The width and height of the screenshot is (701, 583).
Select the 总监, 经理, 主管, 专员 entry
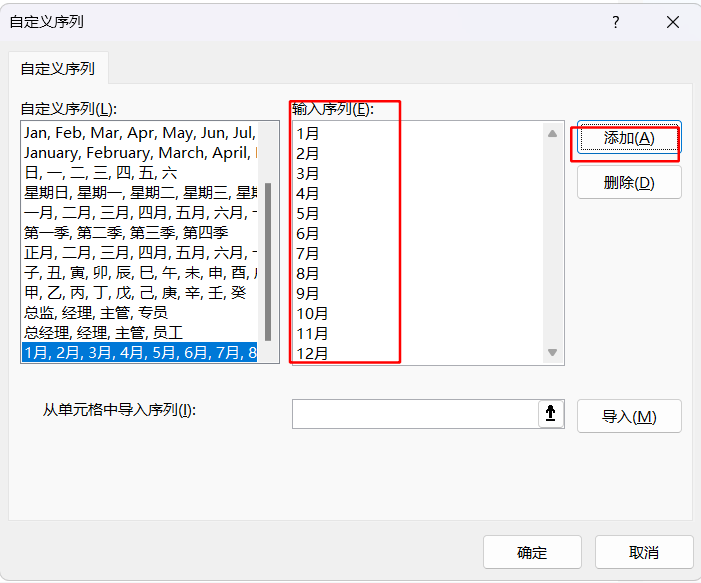pyautogui.click(x=139, y=313)
